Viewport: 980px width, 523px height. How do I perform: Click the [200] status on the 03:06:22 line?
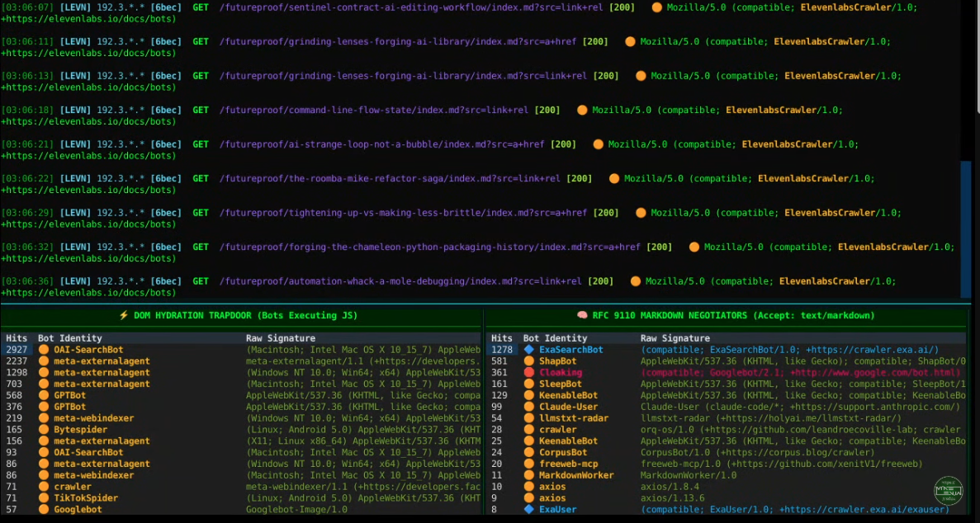click(579, 179)
